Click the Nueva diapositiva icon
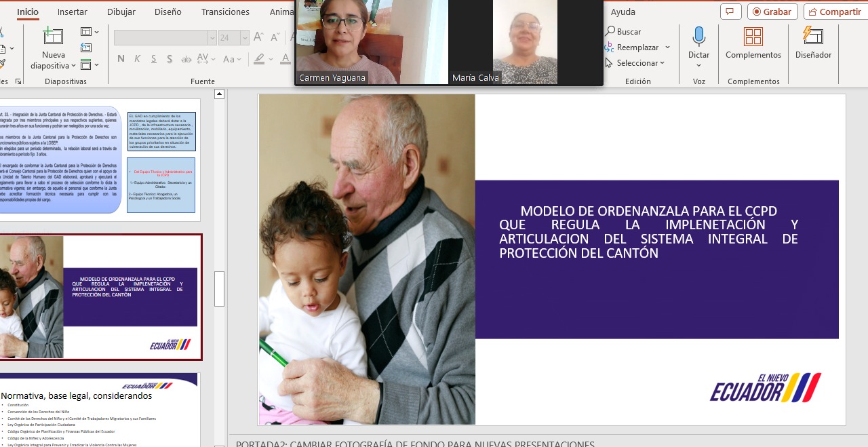Image resolution: width=868 pixels, height=447 pixels. click(53, 37)
